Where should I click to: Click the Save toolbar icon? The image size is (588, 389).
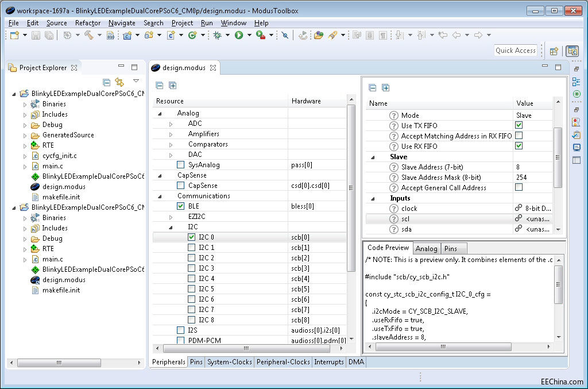(x=36, y=35)
